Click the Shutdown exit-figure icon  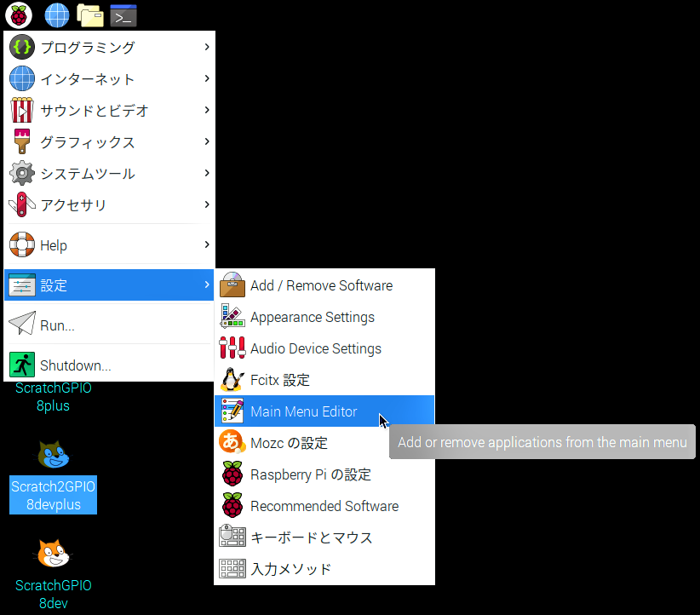point(22,365)
